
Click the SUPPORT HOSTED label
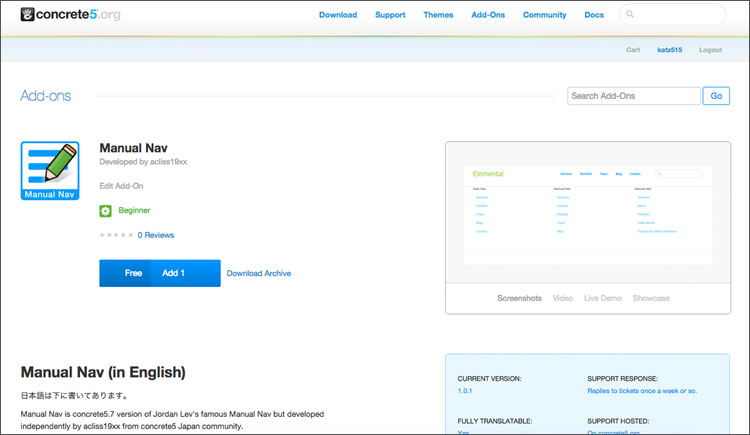click(618, 421)
